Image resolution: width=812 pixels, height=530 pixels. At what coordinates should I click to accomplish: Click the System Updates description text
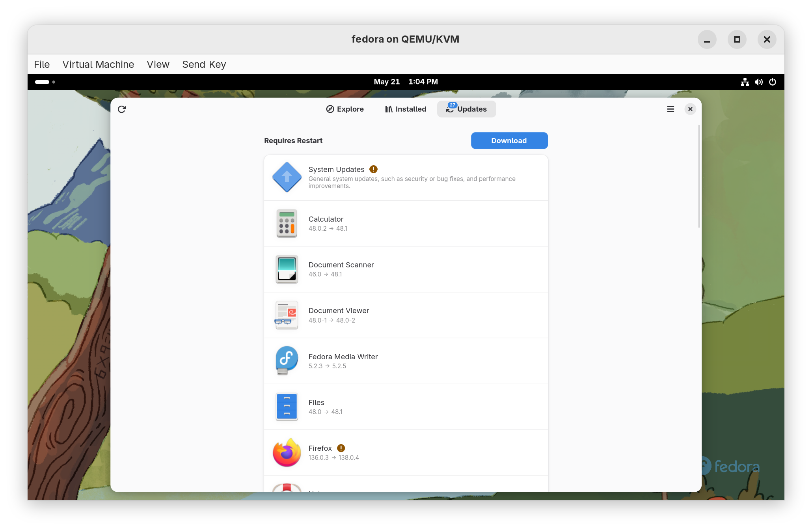click(x=412, y=183)
